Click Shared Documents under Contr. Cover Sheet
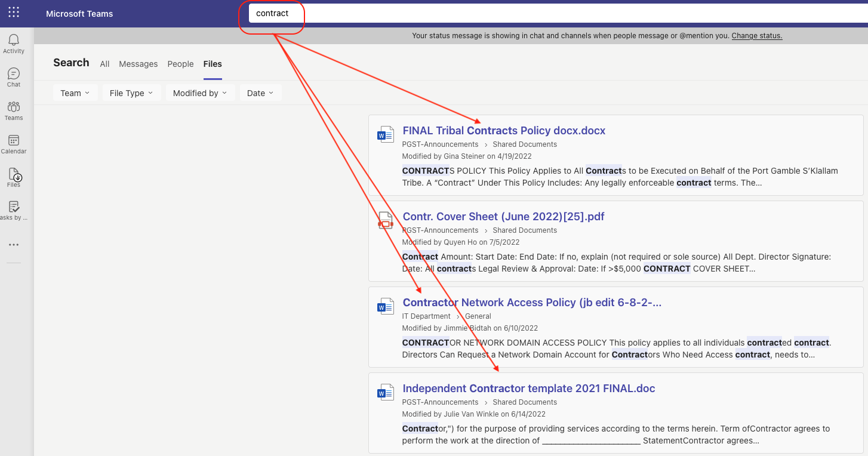Viewport: 868px width, 456px height. [x=525, y=230]
